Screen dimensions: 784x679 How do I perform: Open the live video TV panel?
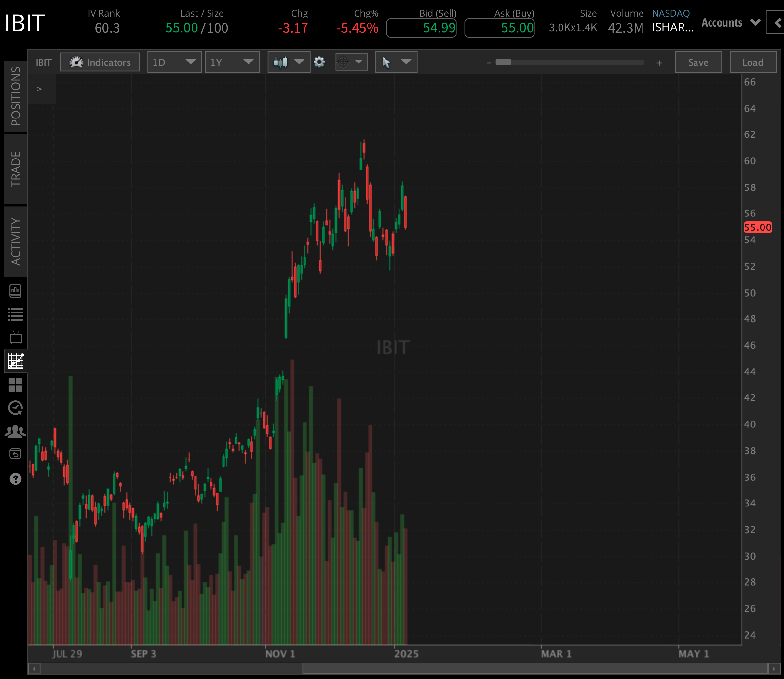[15, 338]
